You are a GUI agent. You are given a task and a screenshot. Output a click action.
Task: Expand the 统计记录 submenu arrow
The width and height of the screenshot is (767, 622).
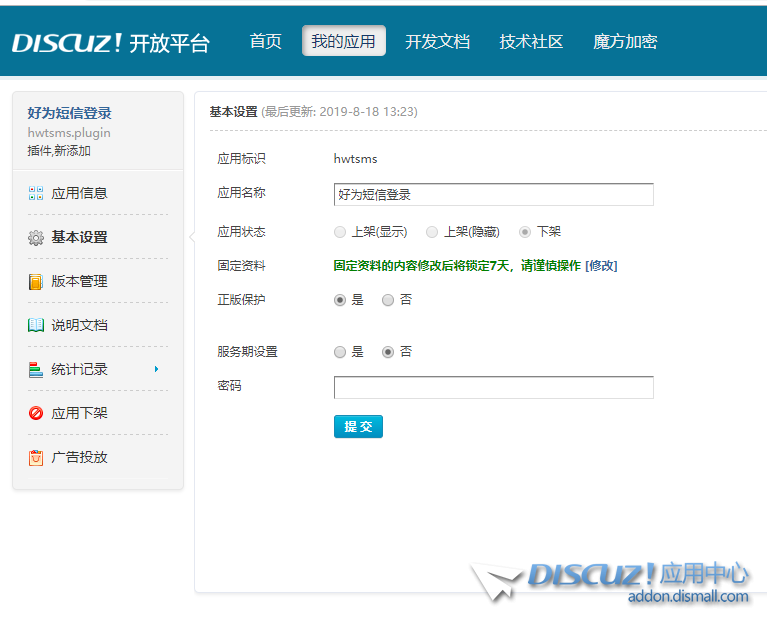(156, 370)
